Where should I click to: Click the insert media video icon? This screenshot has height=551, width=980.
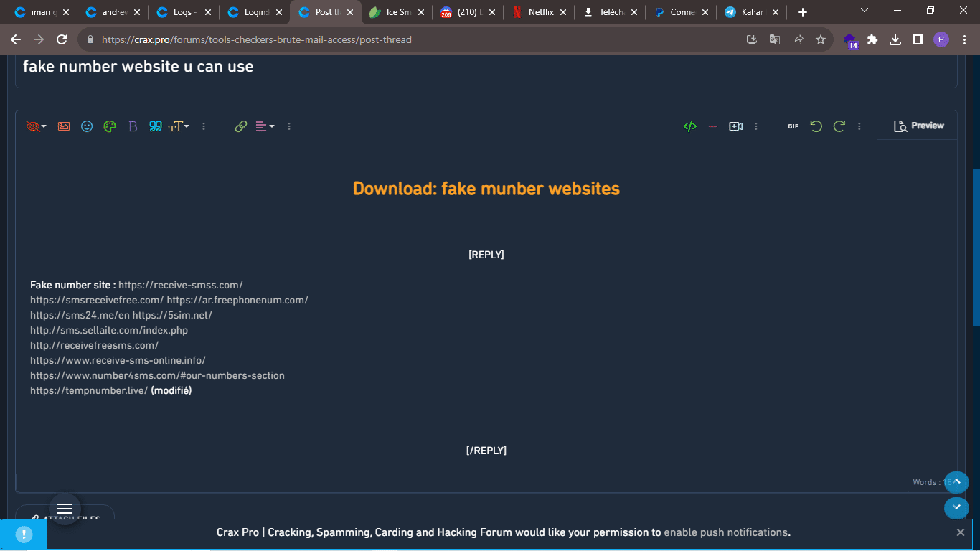click(x=735, y=126)
